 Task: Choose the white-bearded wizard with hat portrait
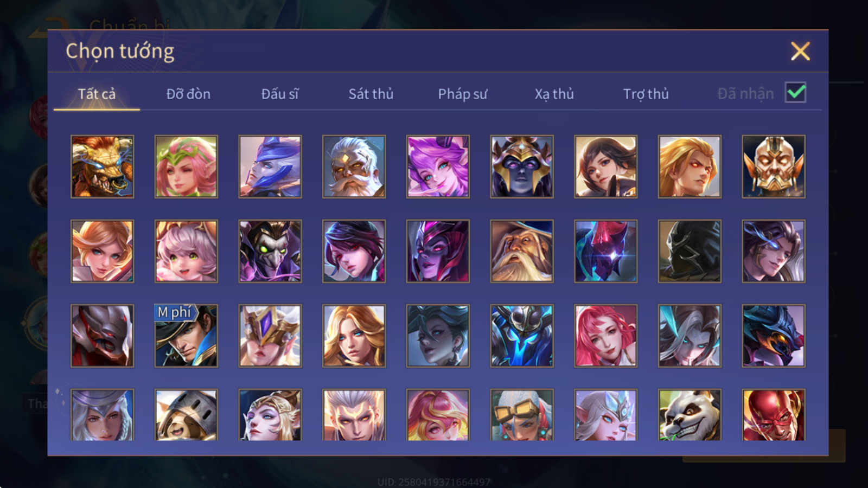522,251
